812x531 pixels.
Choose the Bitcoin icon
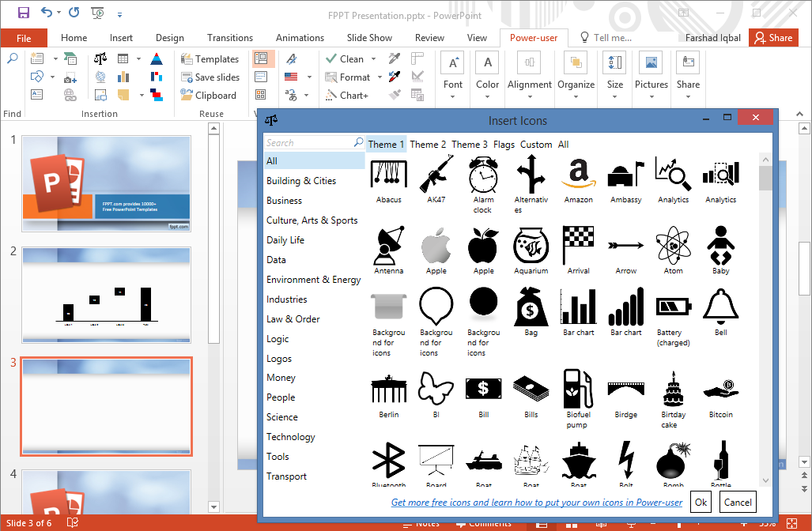[720, 387]
